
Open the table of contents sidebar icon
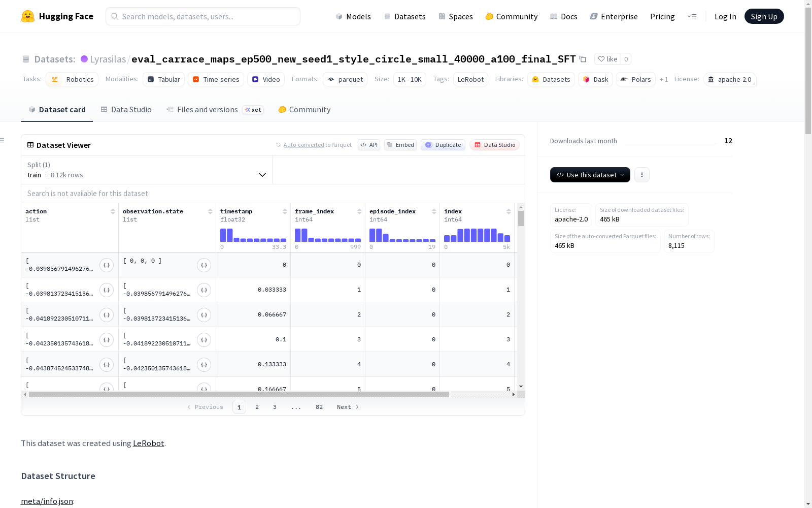[x=3, y=140]
